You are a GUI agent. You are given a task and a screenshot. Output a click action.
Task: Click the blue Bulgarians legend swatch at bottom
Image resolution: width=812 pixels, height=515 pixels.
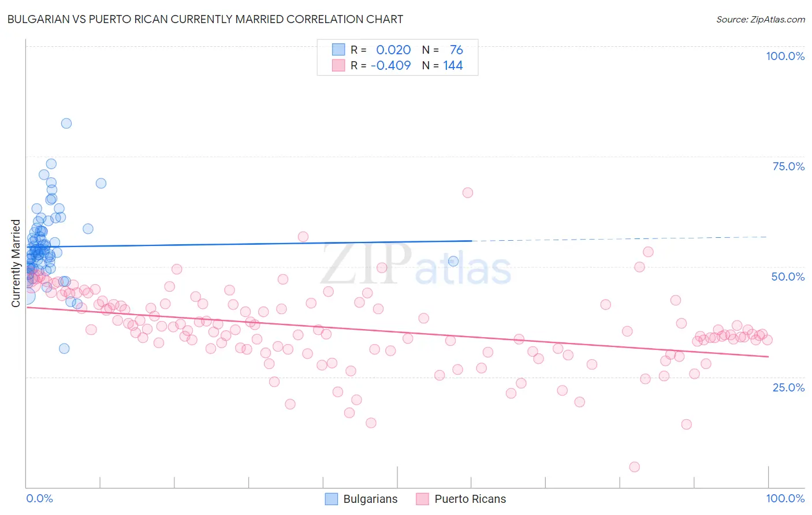coord(331,499)
